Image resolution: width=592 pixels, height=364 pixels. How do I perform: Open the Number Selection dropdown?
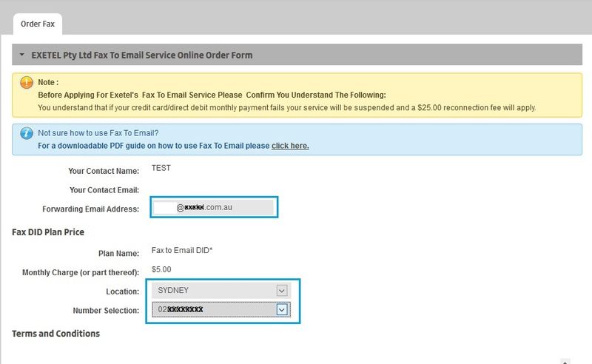point(221,310)
